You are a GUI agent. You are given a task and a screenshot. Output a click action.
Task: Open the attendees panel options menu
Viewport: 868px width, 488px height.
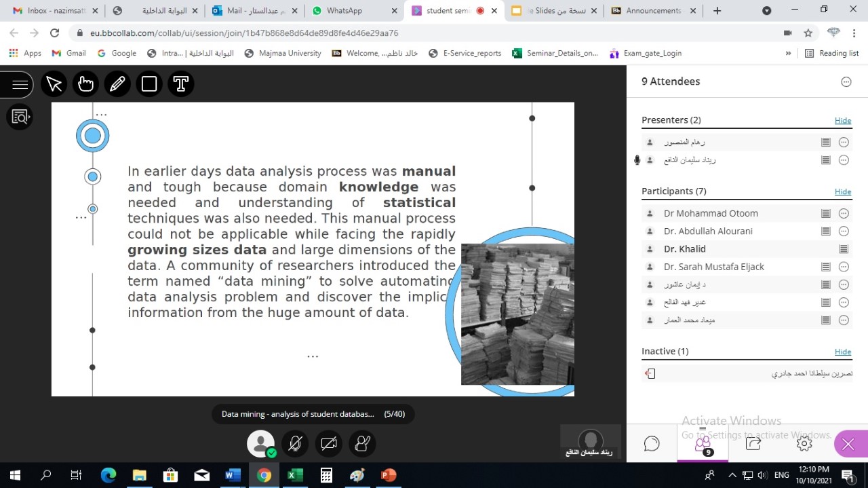(846, 81)
